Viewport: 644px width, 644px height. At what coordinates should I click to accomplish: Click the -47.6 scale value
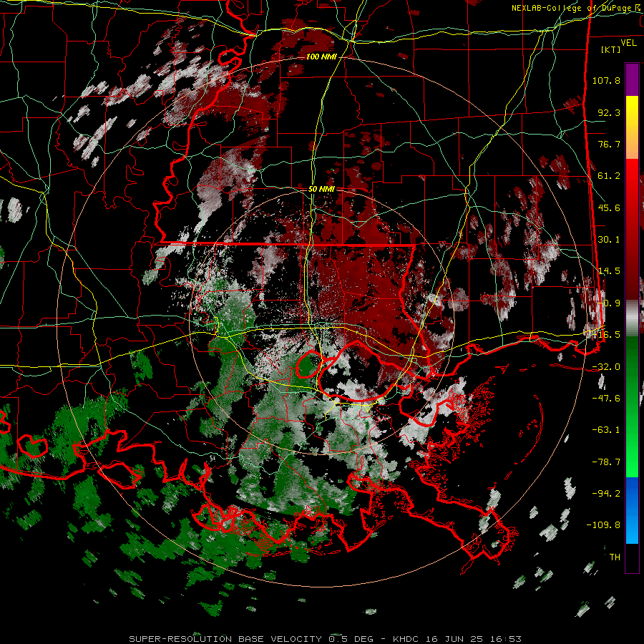click(606, 399)
